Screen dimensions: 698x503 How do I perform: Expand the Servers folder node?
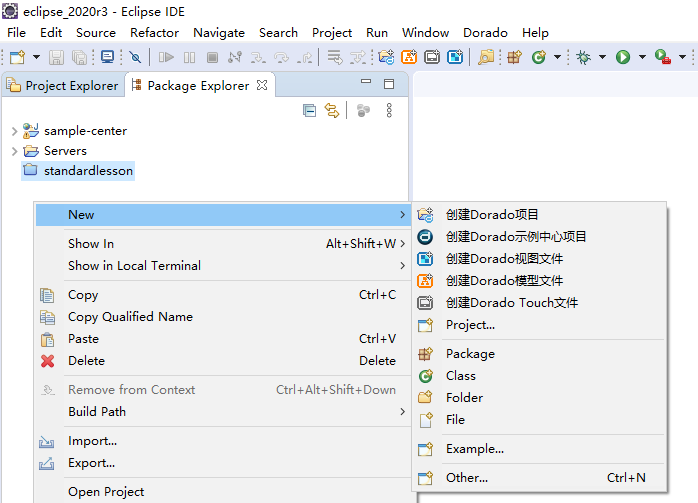click(x=14, y=151)
